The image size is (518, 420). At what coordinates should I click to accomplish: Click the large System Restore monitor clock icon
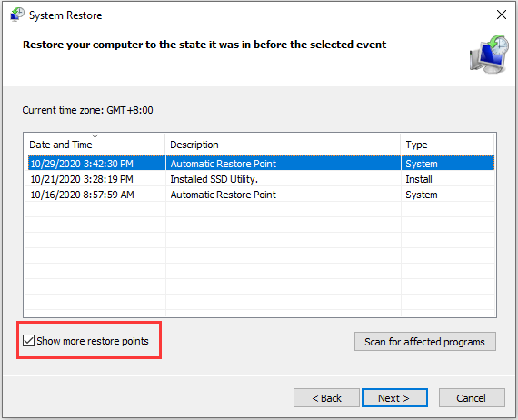pyautogui.click(x=489, y=54)
